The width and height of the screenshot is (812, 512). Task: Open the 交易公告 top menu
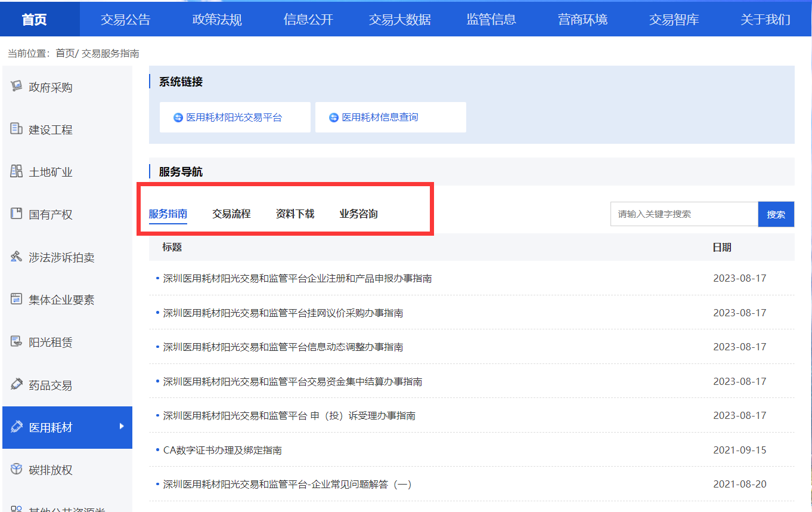pyautogui.click(x=125, y=19)
